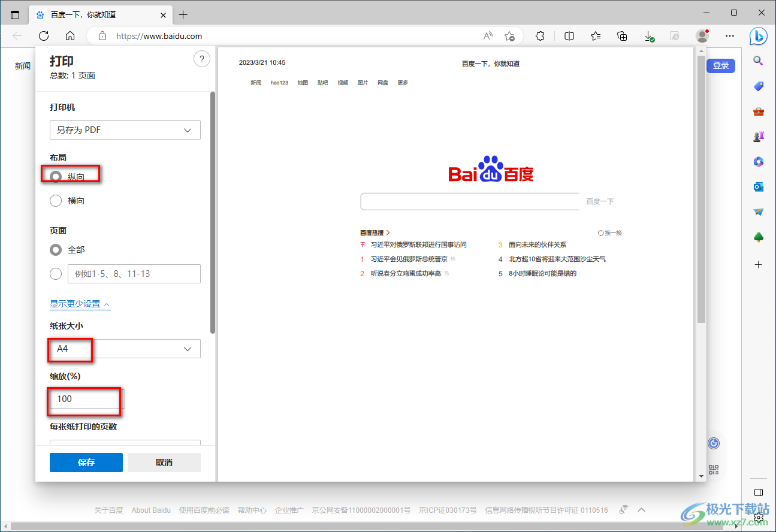
Task: Click the 缩放 scale value field
Action: pyautogui.click(x=87, y=399)
